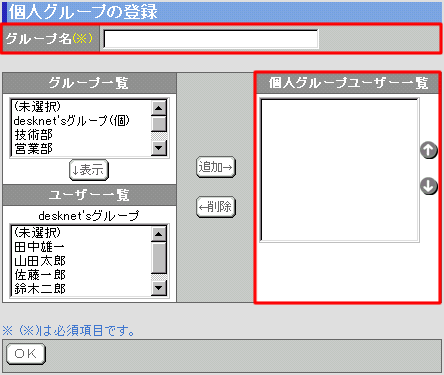
Task: Click the OK button
Action: 26,354
